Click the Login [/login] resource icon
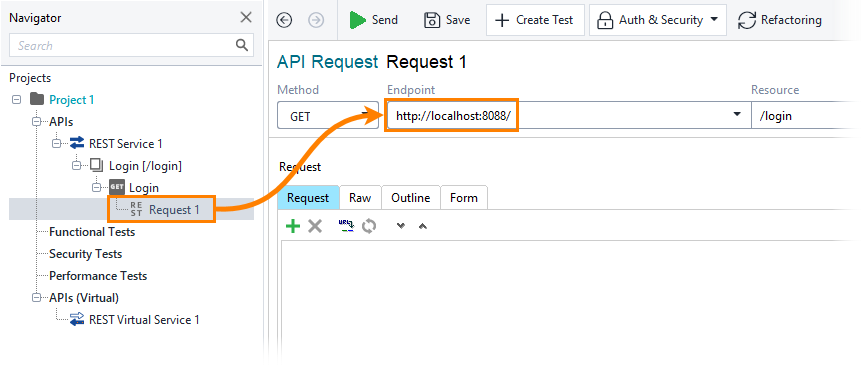Image resolution: width=862 pixels, height=366 pixels. [x=96, y=165]
